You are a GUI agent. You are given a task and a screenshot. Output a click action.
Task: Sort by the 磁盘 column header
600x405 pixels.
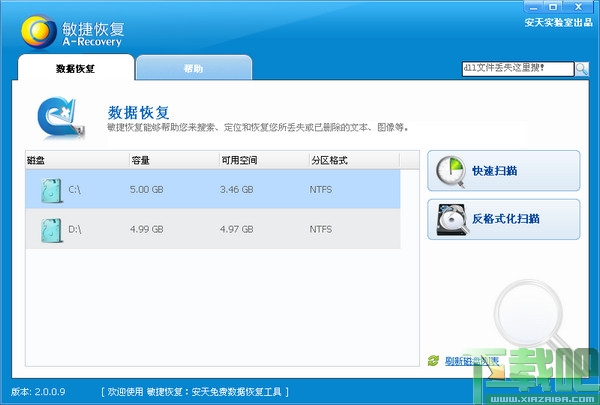[x=77, y=160]
